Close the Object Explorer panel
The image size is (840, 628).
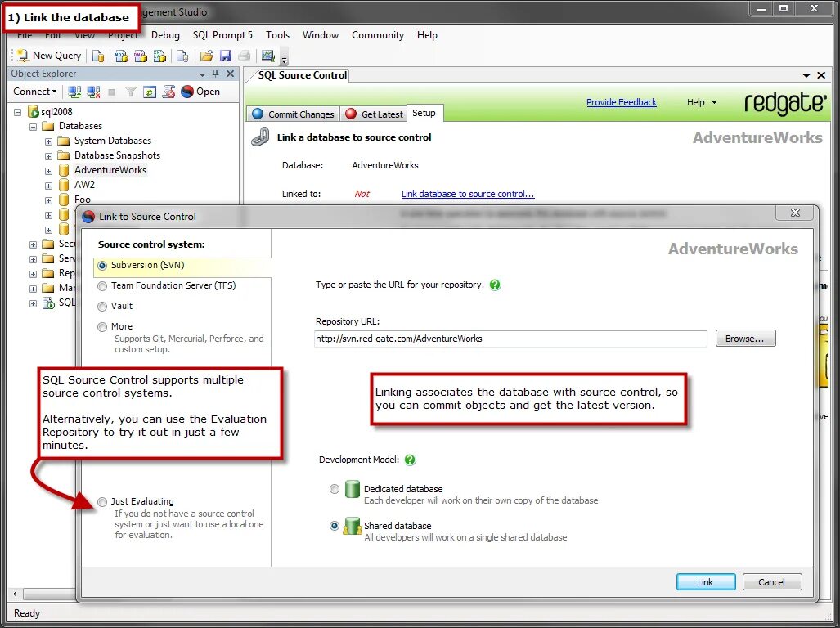point(231,74)
